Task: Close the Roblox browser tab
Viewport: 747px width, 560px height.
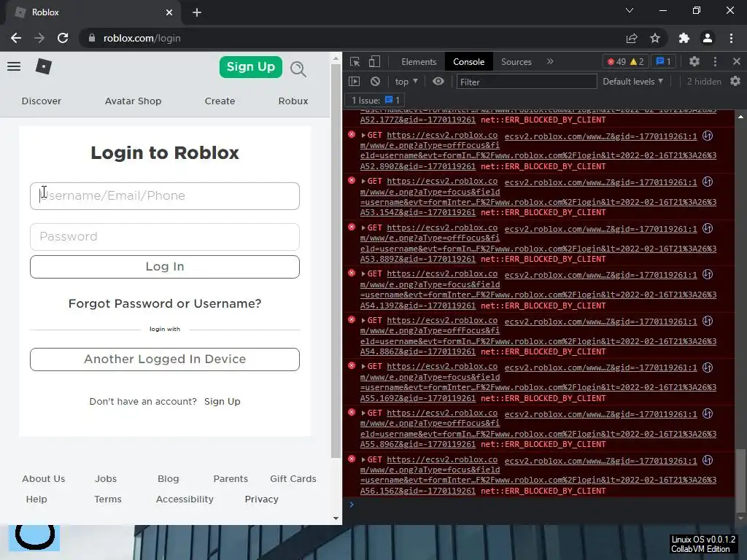Action: tap(169, 12)
